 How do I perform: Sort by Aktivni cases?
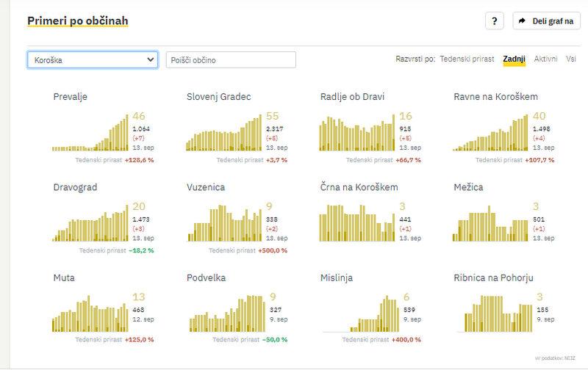coord(545,59)
